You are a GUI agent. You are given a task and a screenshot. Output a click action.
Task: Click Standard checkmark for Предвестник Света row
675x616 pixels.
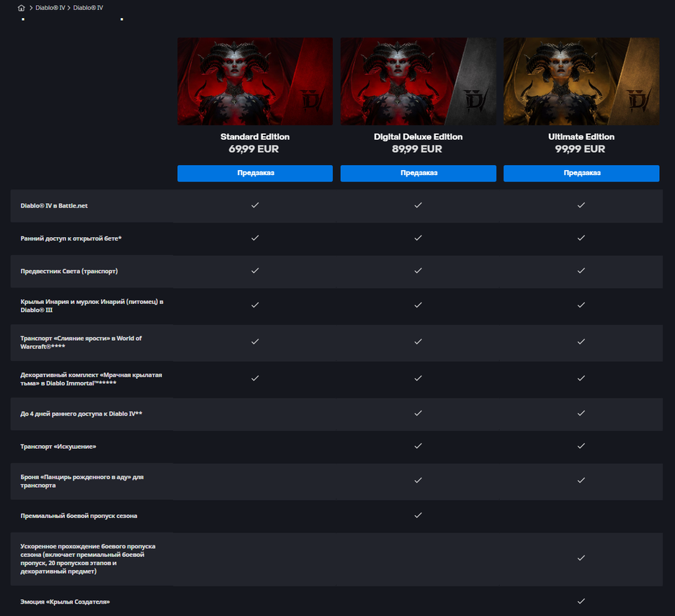(255, 270)
